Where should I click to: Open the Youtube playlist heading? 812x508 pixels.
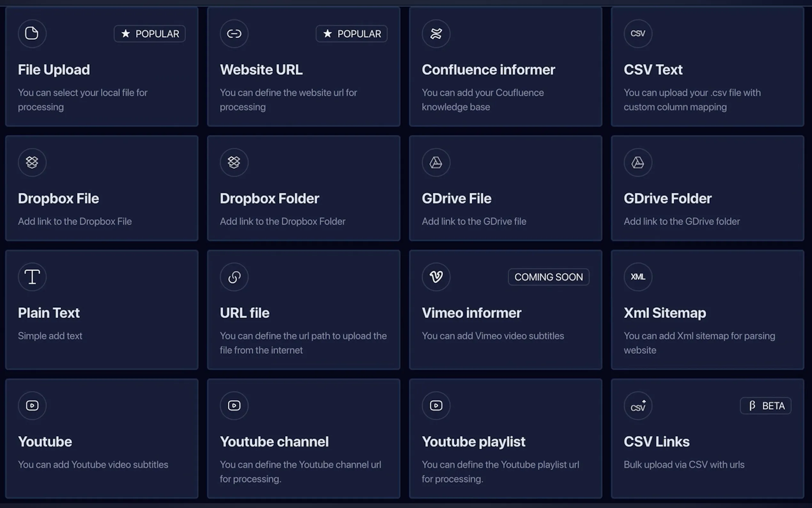click(474, 442)
